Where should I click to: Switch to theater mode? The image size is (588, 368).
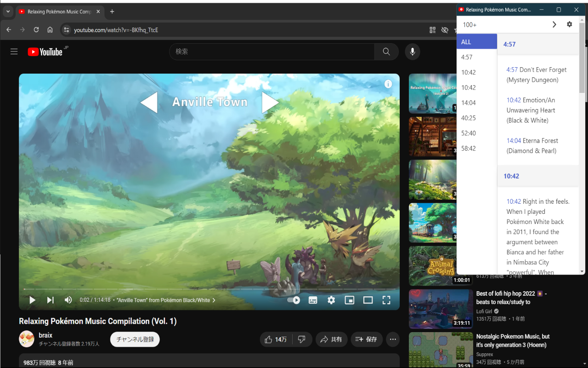(x=368, y=300)
